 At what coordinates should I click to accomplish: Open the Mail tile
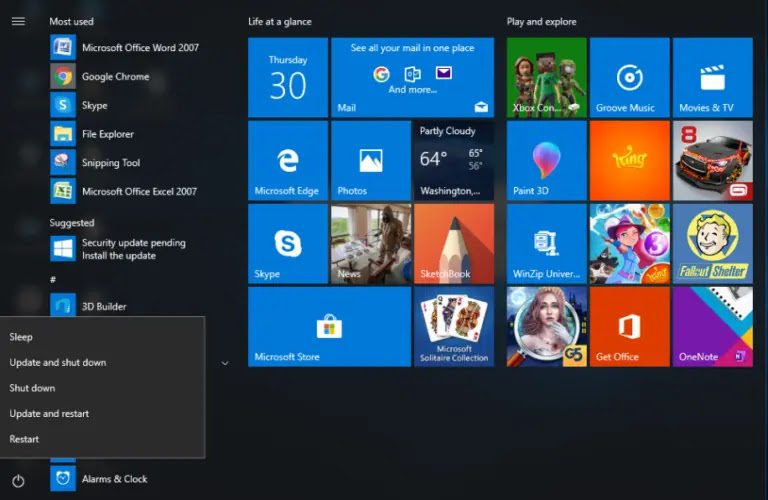tap(412, 77)
